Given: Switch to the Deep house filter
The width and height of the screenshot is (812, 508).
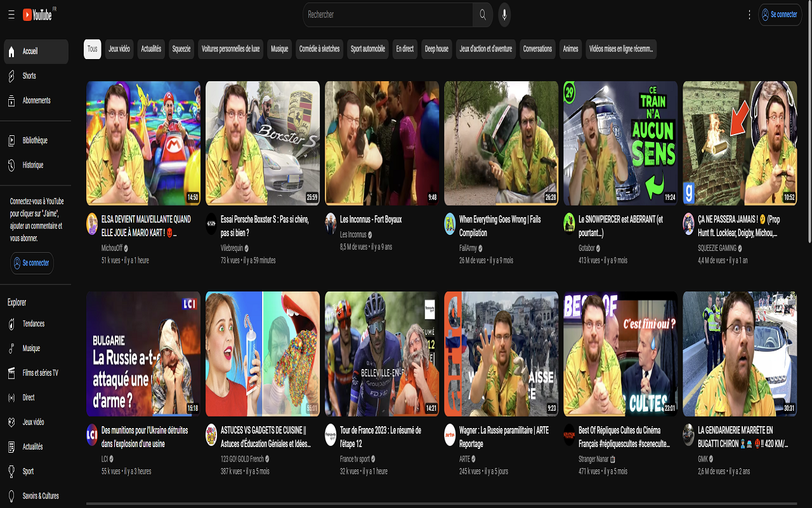Looking at the screenshot, I should click(x=436, y=49).
